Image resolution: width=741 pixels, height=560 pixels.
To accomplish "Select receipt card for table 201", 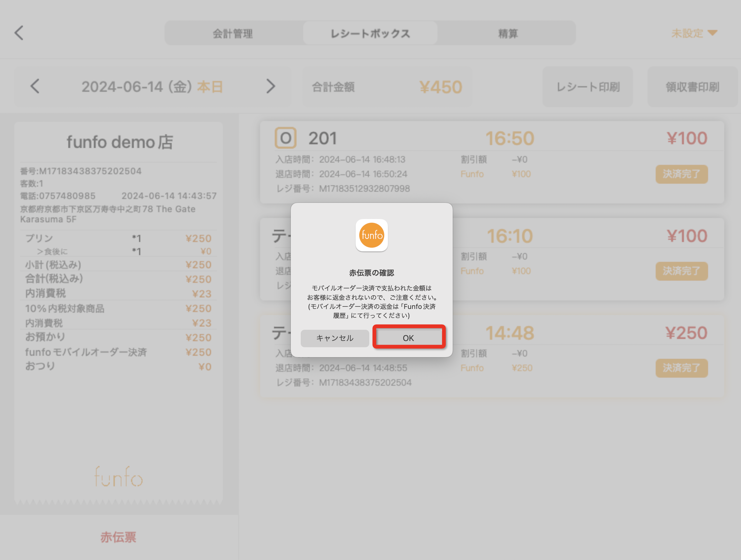I will coord(492,162).
